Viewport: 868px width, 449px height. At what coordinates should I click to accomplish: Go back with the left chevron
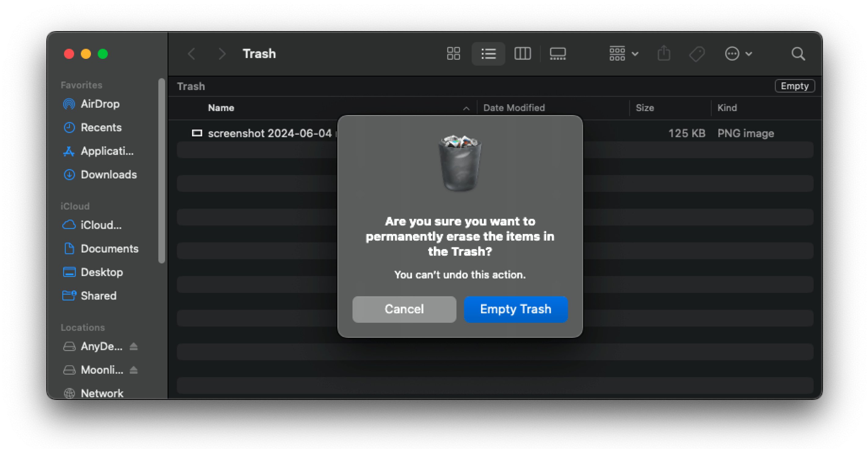[191, 54]
